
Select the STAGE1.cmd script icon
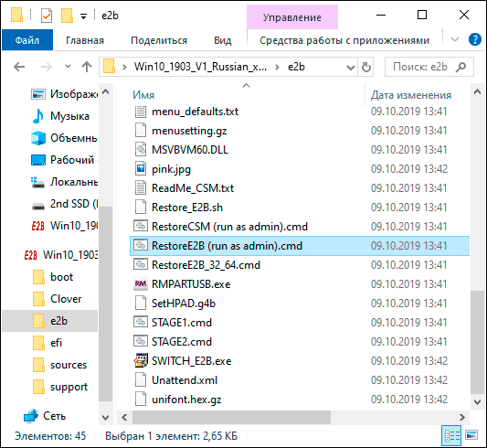pyautogui.click(x=141, y=322)
